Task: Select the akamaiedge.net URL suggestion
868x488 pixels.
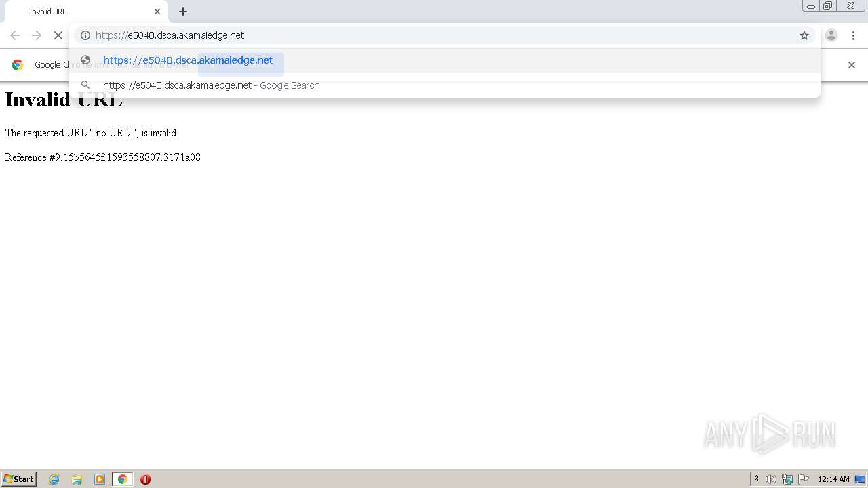Action: pyautogui.click(x=444, y=60)
